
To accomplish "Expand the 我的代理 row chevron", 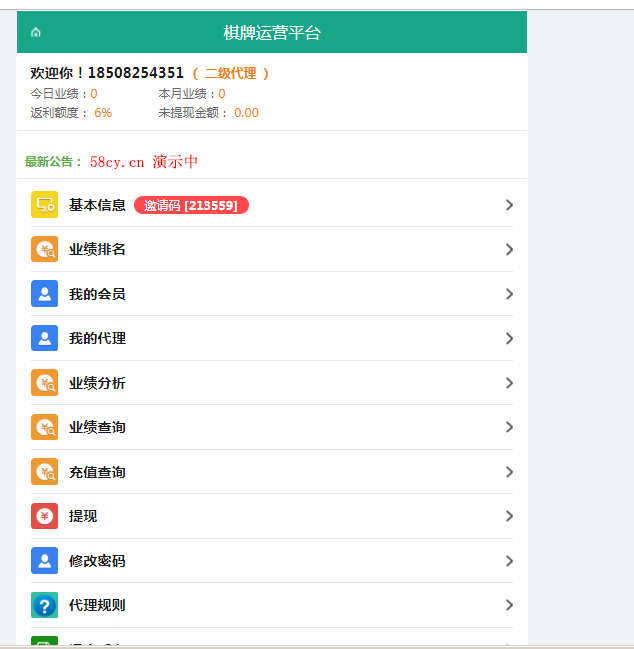I will tap(509, 338).
